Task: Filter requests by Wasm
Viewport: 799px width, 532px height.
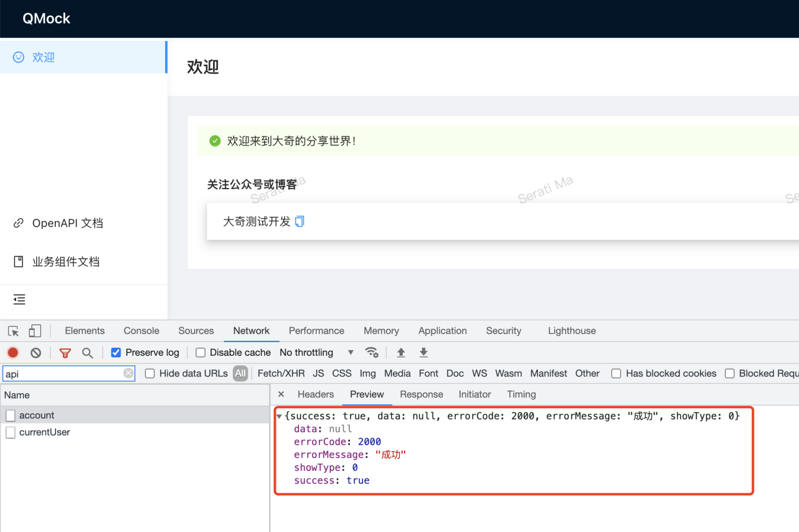Action: pyautogui.click(x=509, y=373)
